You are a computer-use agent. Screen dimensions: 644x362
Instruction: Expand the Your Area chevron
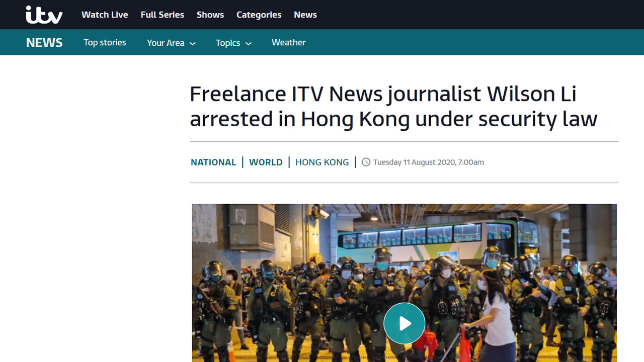[x=192, y=44]
